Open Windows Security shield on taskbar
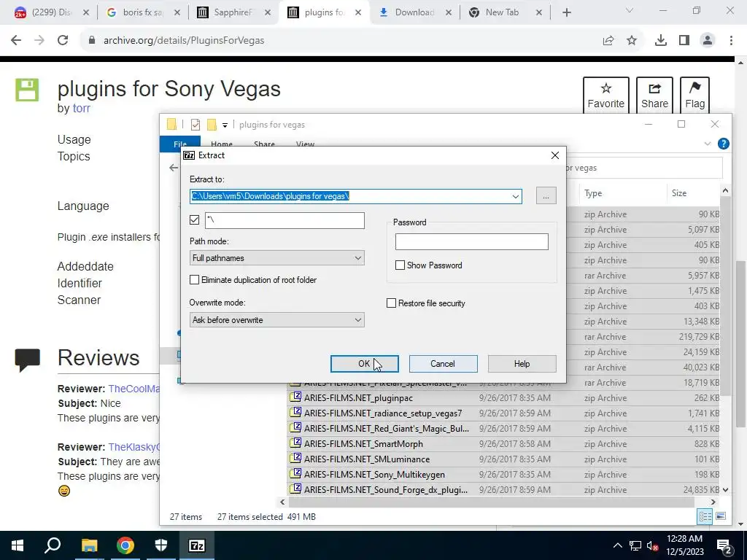This screenshot has width=747, height=560. tap(161, 545)
